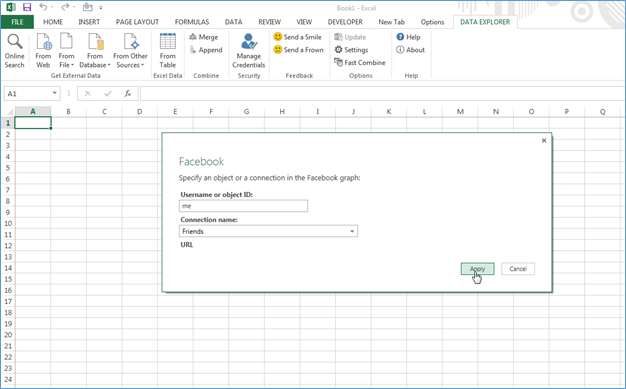
Task: Select column D header
Action: (140, 111)
